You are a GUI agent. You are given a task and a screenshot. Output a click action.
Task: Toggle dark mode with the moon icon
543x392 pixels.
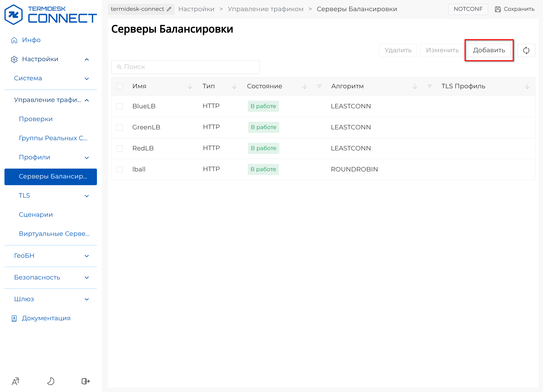click(51, 381)
